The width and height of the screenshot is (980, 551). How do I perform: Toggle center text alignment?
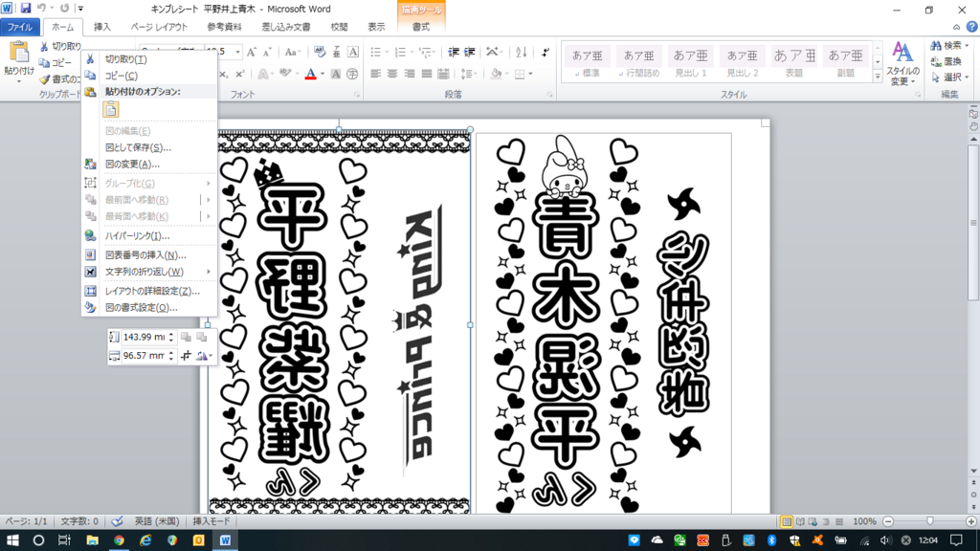click(393, 74)
